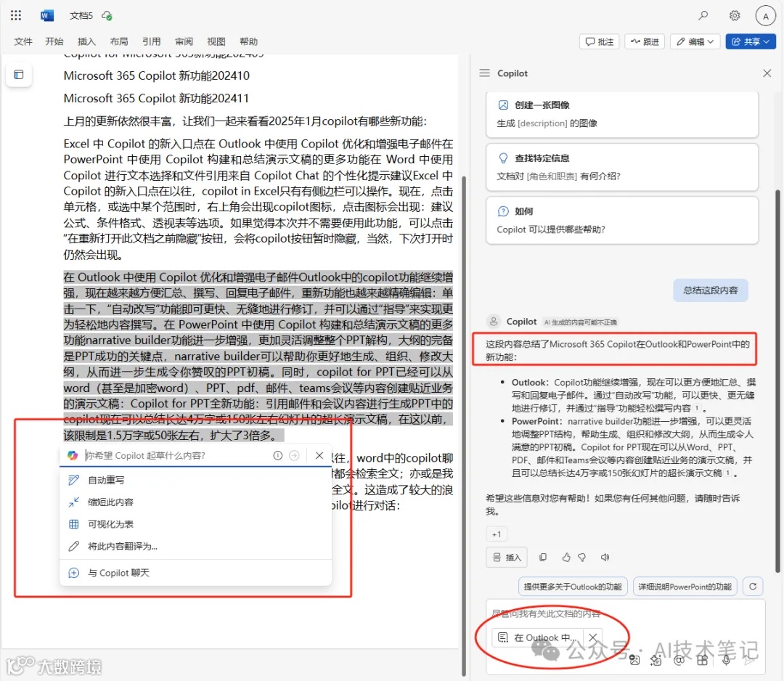
Task: Click the Copilot chat input field
Action: pyautogui.click(x=625, y=613)
